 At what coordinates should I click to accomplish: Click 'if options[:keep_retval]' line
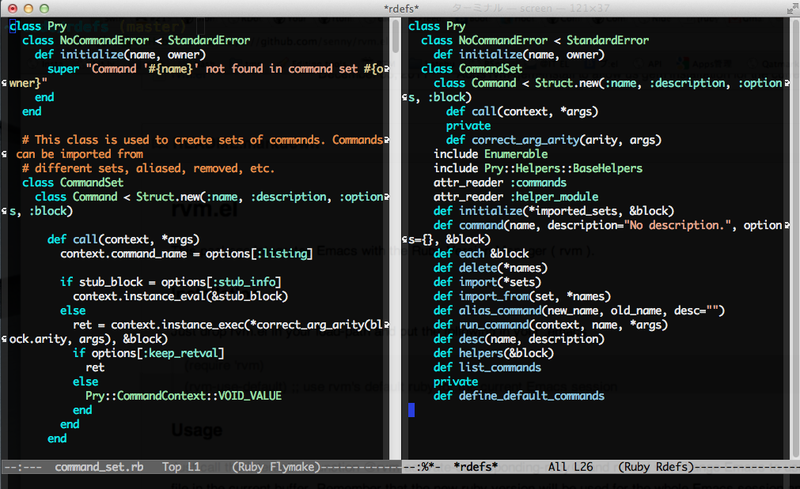point(148,353)
